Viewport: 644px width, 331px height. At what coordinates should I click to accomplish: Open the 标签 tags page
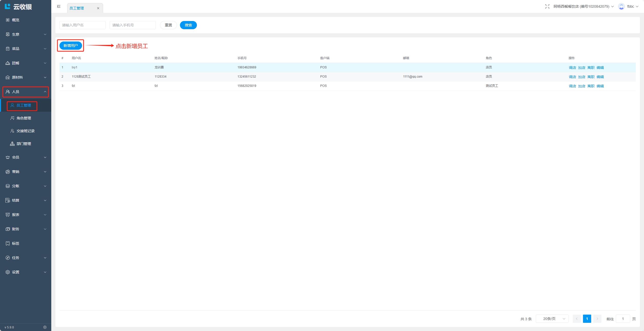(15, 243)
